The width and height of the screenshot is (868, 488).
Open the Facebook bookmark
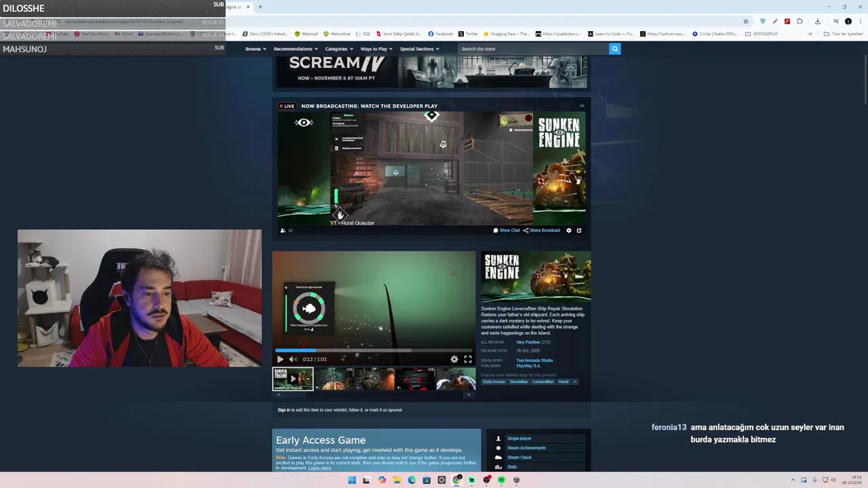coord(441,34)
